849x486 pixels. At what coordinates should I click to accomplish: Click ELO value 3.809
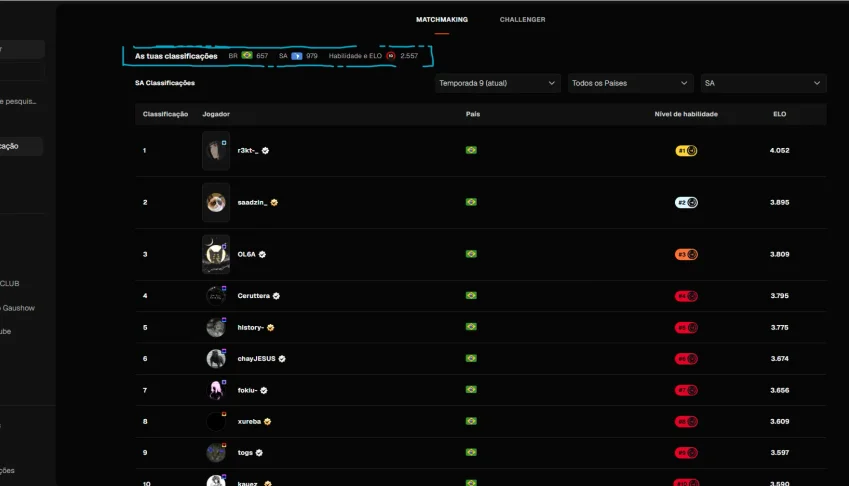click(x=780, y=254)
